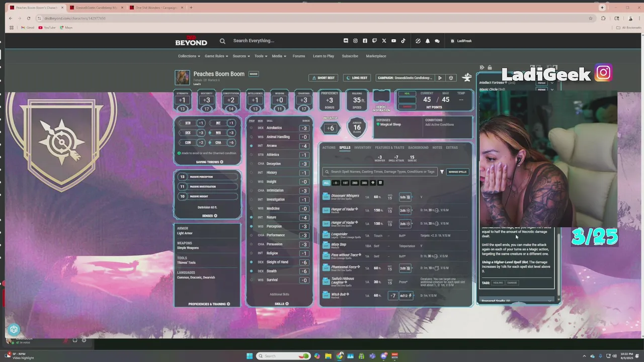Click the Long Rest button
This screenshot has height=362, width=644.
point(357,78)
